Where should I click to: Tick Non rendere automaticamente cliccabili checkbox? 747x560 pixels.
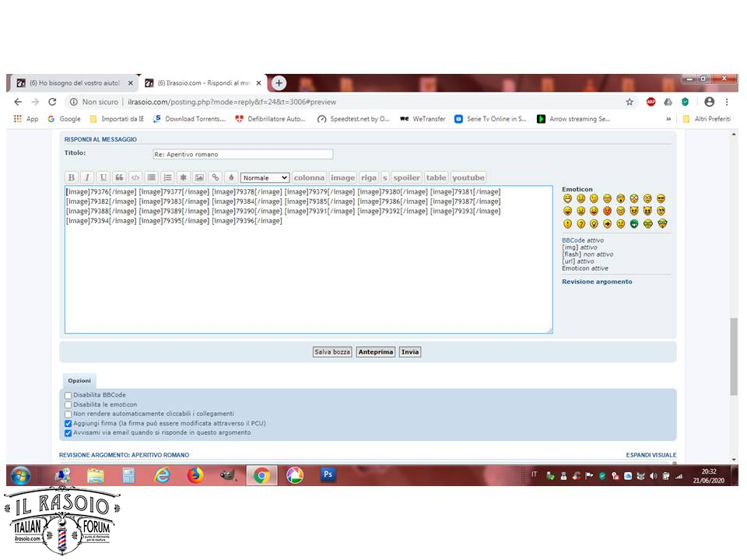point(68,415)
